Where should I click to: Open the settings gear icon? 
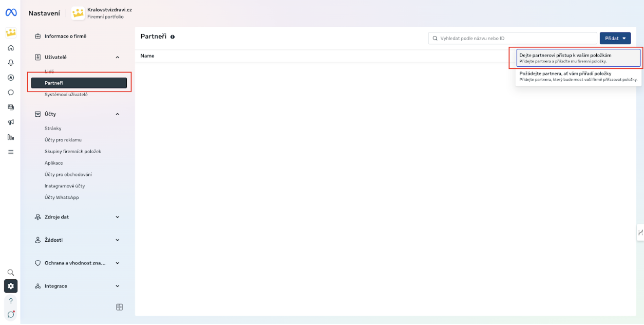pyautogui.click(x=11, y=286)
